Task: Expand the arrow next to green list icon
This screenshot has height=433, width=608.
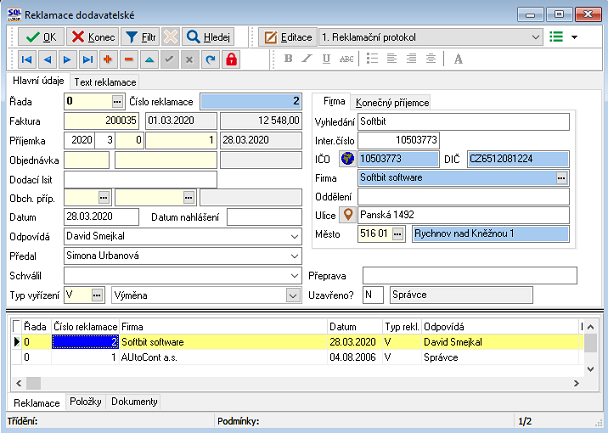Action: click(x=574, y=37)
